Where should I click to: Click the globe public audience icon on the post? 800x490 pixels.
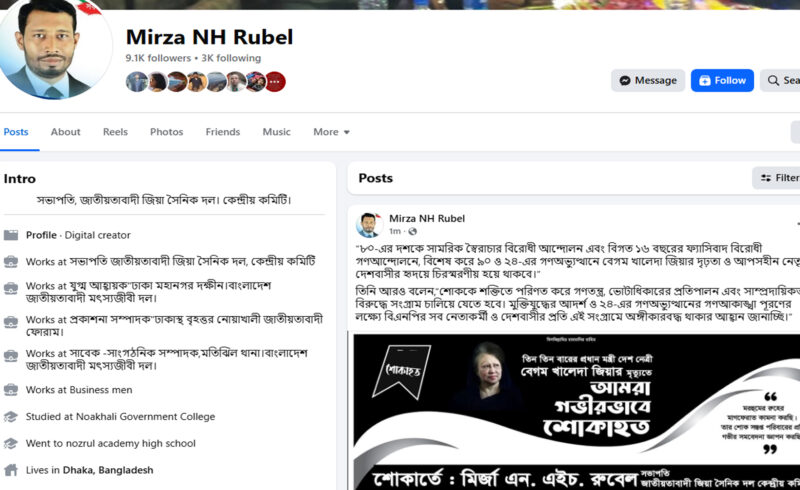point(412,231)
